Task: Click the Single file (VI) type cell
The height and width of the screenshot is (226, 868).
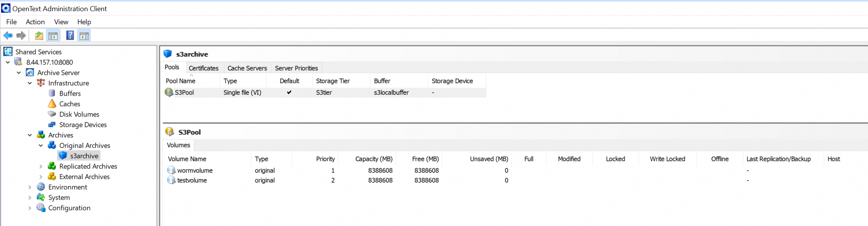Action: tap(243, 92)
